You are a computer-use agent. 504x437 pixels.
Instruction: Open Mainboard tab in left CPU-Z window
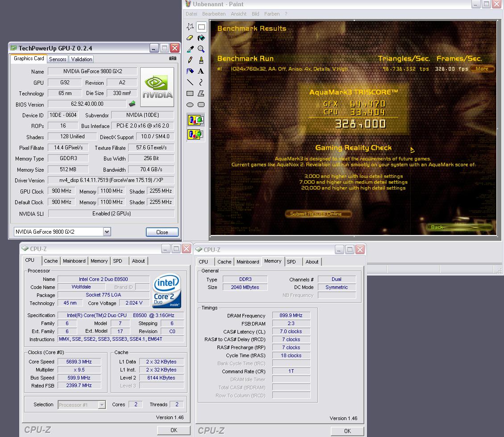[x=74, y=261]
